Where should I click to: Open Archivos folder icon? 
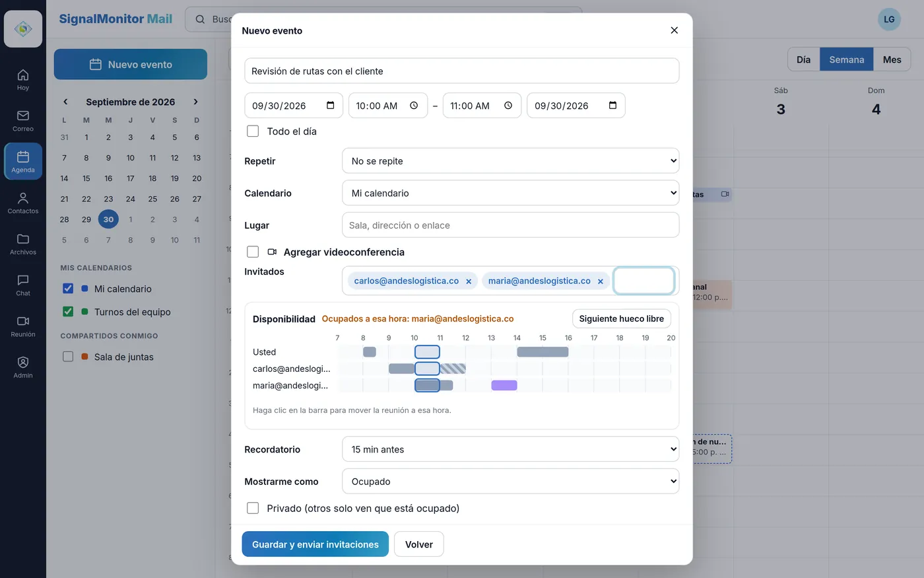(23, 244)
